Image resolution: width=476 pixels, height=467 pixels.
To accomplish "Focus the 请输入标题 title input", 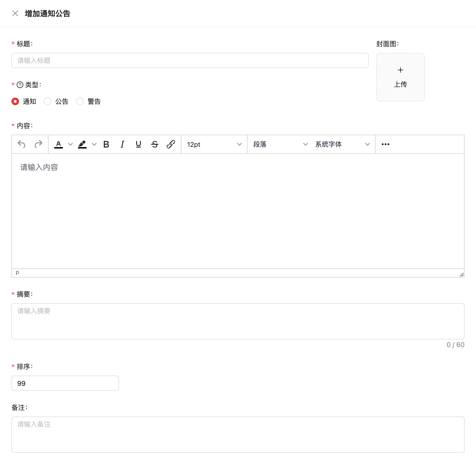I will pos(190,60).
